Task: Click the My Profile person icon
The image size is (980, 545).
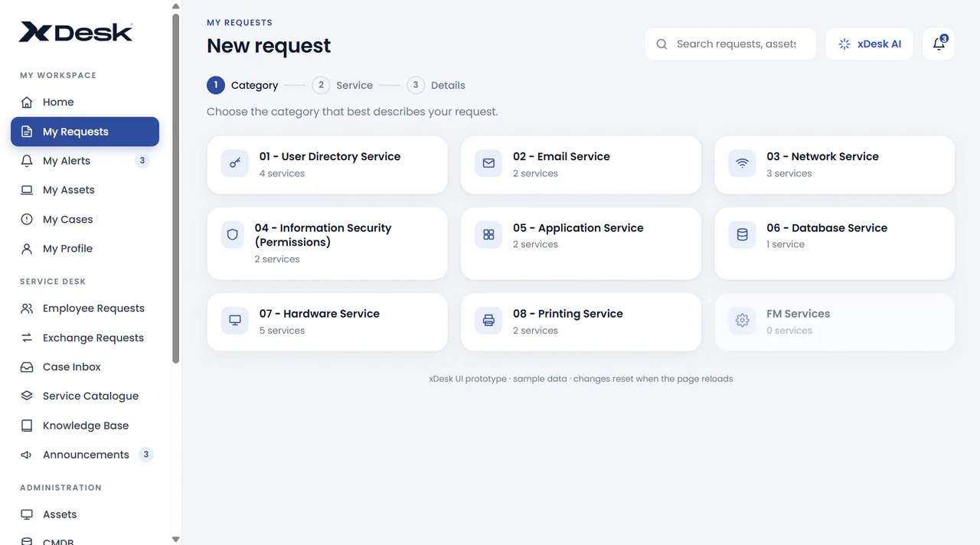Action: click(x=27, y=249)
